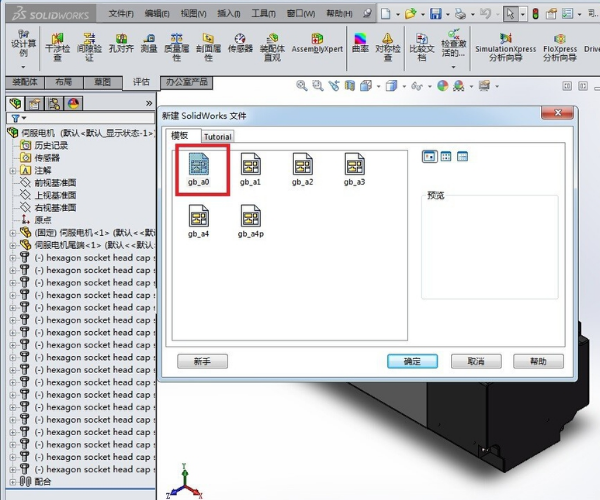Open 剖面属性 section properties

point(209,47)
